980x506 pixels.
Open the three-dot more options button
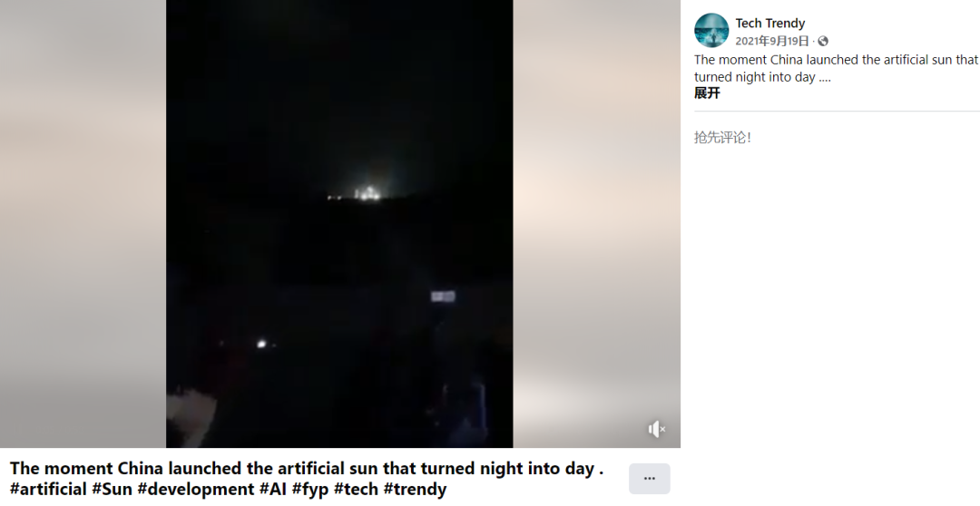(650, 479)
